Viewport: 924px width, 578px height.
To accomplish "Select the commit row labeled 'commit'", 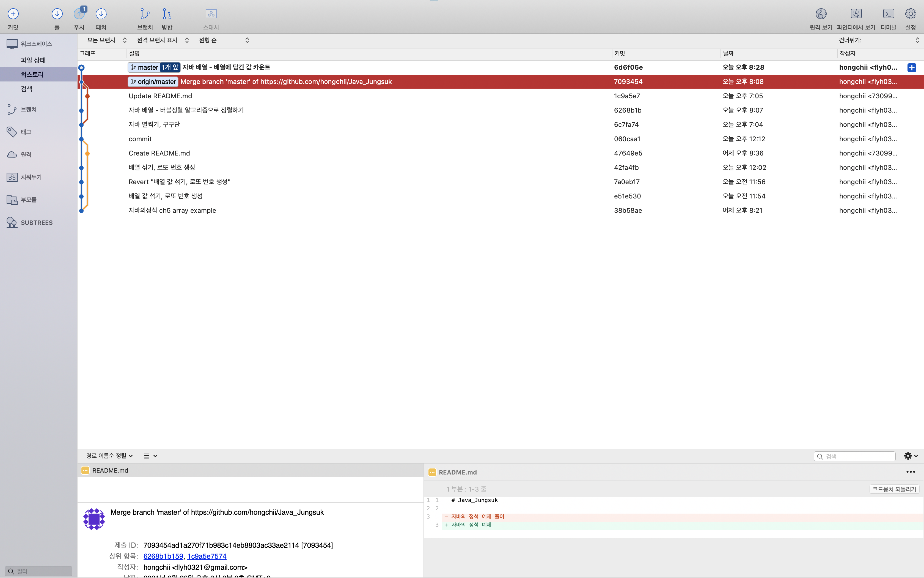I will (x=501, y=139).
